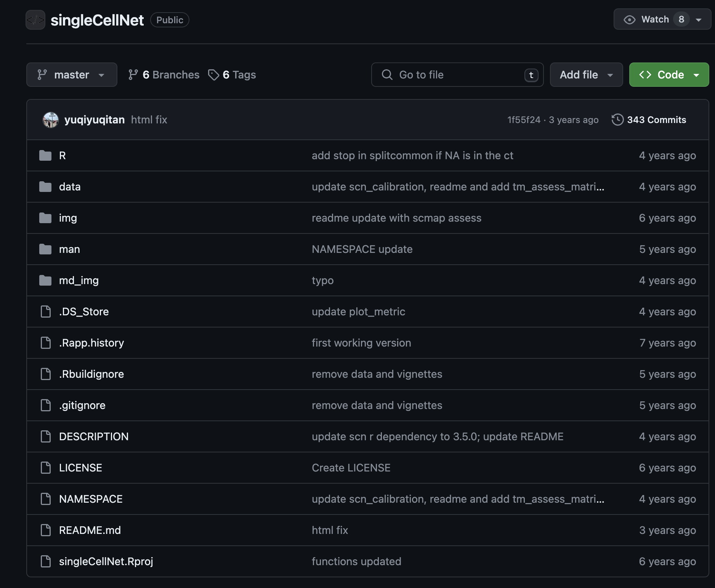The height and width of the screenshot is (588, 715).
Task: Click the img folder icon
Action: coord(45,218)
